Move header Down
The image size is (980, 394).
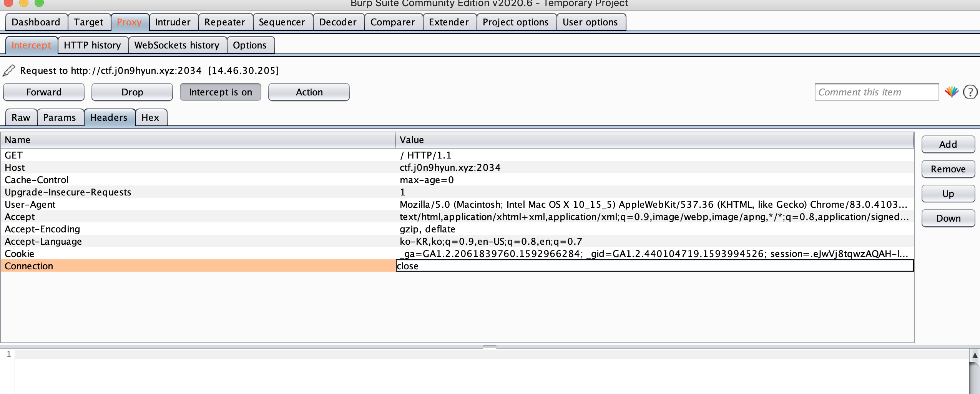click(x=948, y=218)
